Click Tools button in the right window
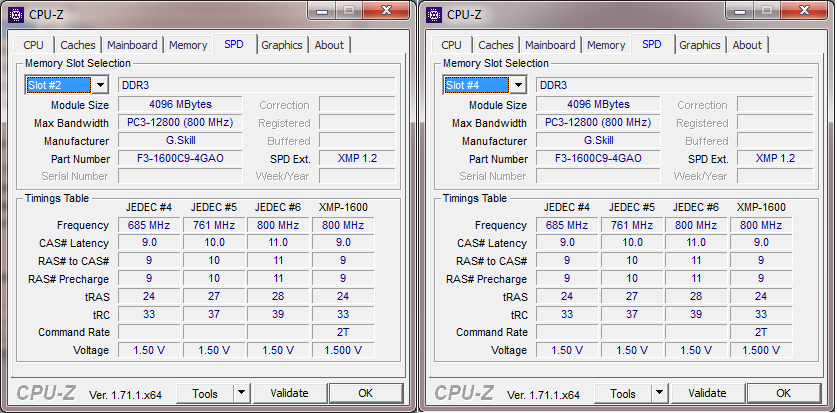837x413 pixels. tap(623, 394)
